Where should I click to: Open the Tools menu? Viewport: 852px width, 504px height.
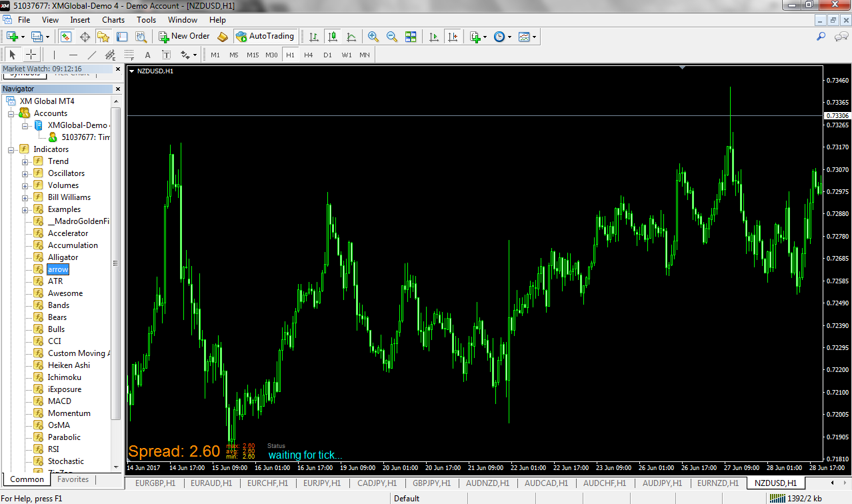(x=146, y=20)
